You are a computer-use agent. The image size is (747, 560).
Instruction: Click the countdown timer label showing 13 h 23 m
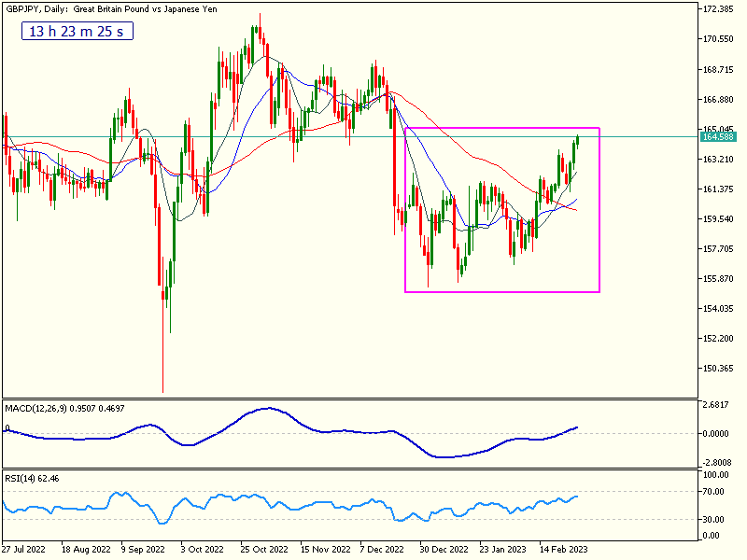coord(78,32)
